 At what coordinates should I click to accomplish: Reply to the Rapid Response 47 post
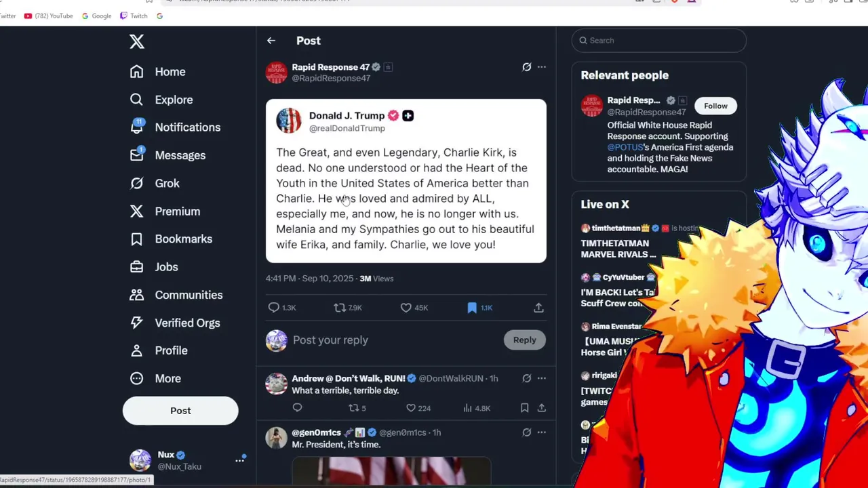273,308
